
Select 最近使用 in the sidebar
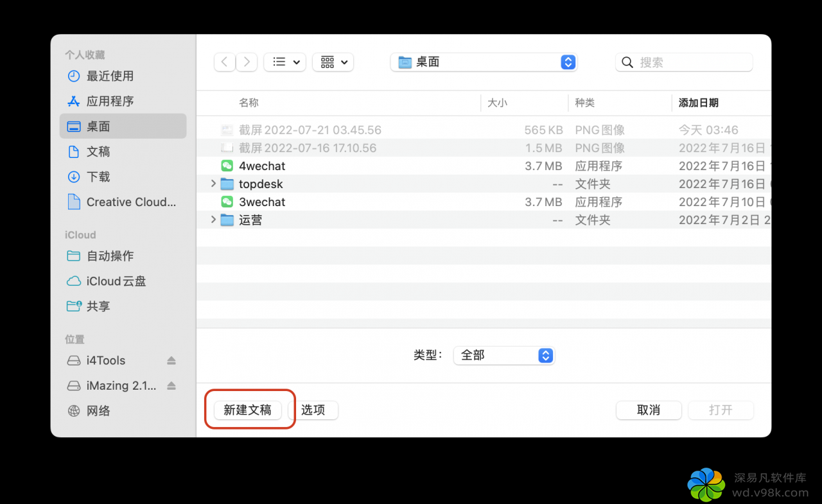(x=123, y=76)
